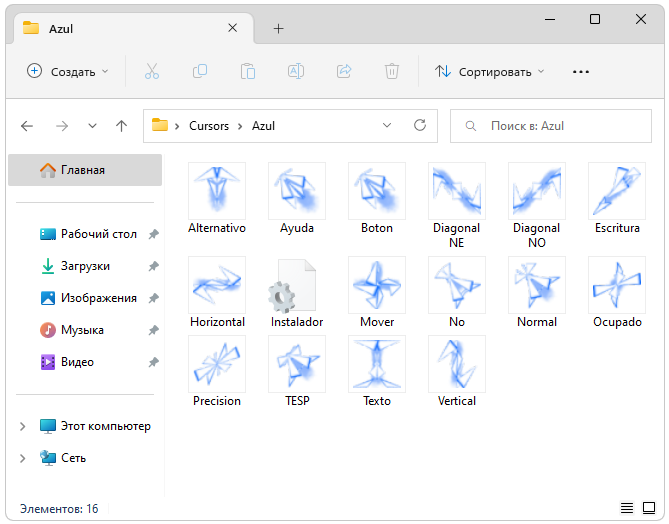Open address bar history dropdown

(387, 126)
